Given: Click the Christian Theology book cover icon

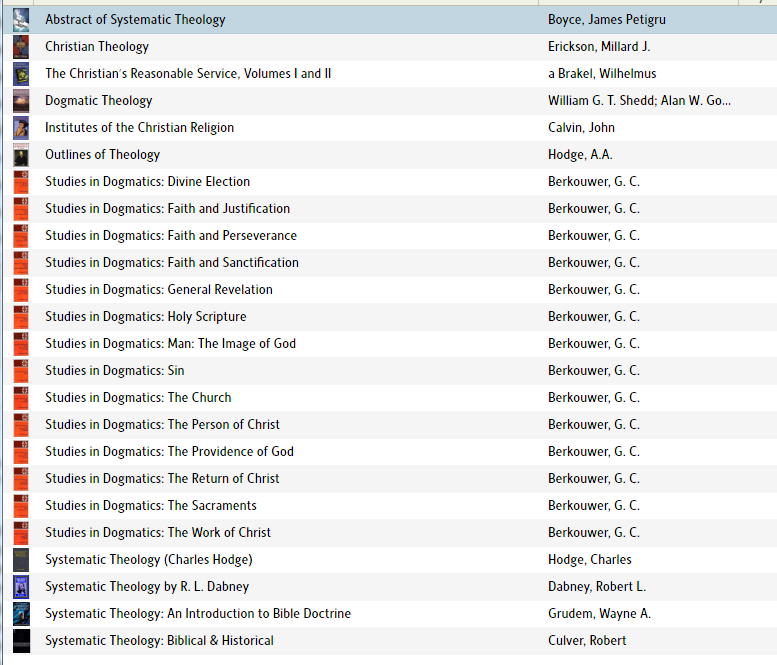Looking at the screenshot, I should 21,47.
